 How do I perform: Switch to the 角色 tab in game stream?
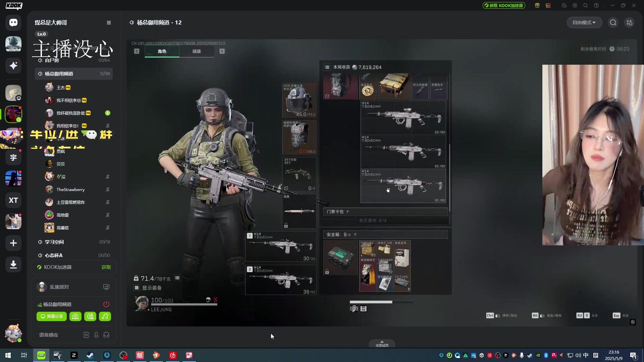162,51
